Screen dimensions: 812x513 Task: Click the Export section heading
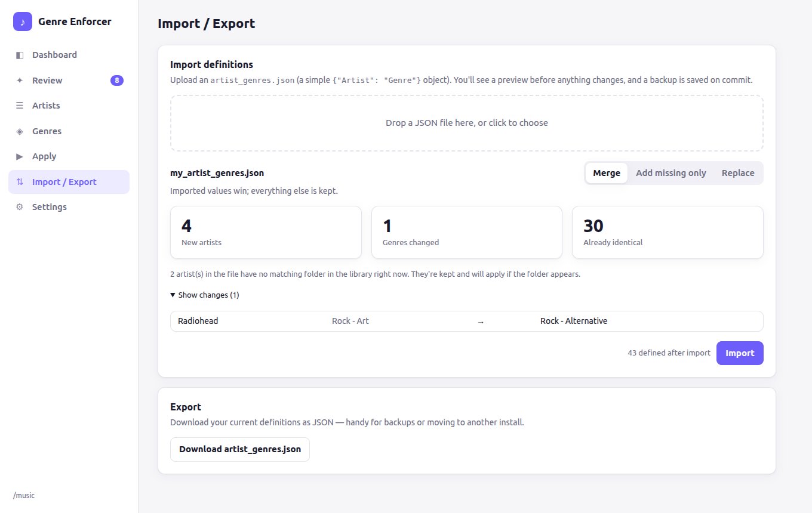click(x=186, y=407)
